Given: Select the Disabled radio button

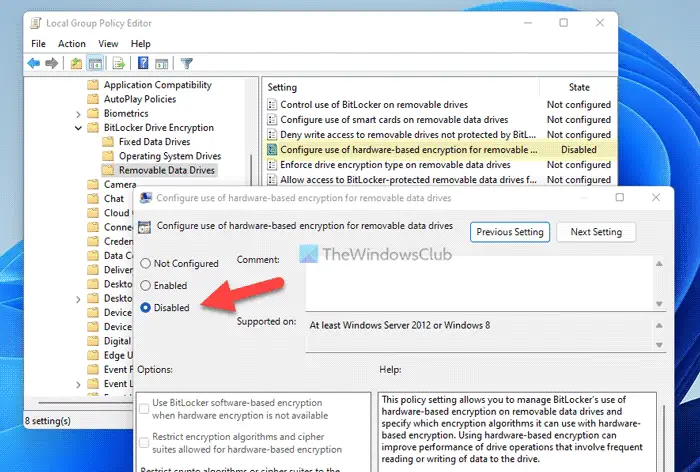Looking at the screenshot, I should tap(145, 308).
